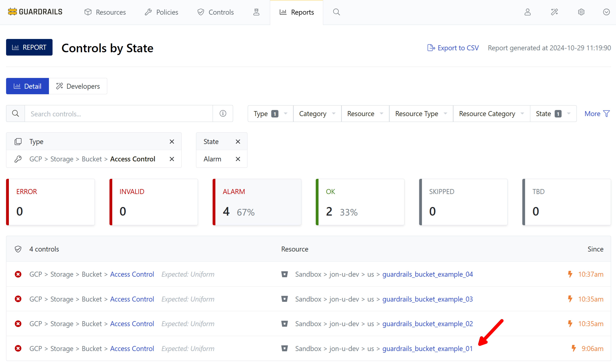
Task: Click the red alarm icon for guardrails_bucket_example_04 row
Action: (x=18, y=274)
